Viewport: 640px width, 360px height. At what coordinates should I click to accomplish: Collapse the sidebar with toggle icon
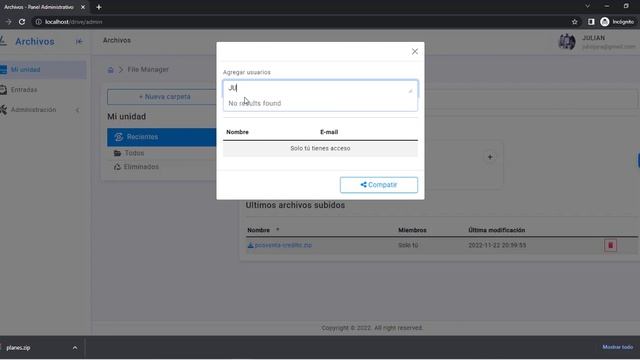pos(79,41)
